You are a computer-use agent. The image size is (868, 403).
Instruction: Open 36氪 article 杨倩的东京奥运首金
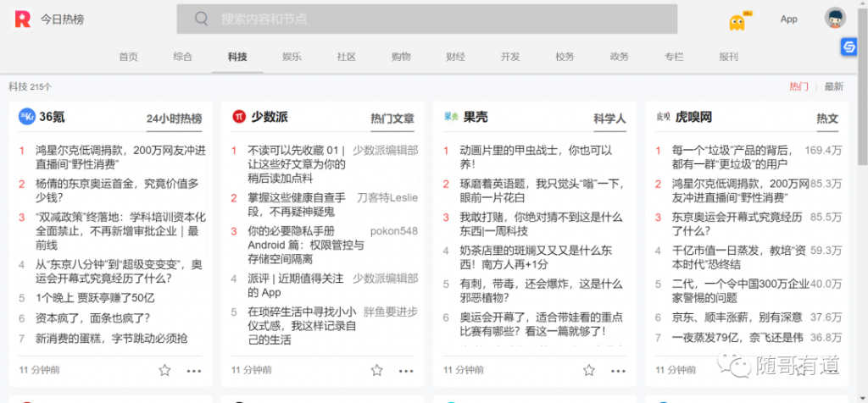[x=117, y=190]
